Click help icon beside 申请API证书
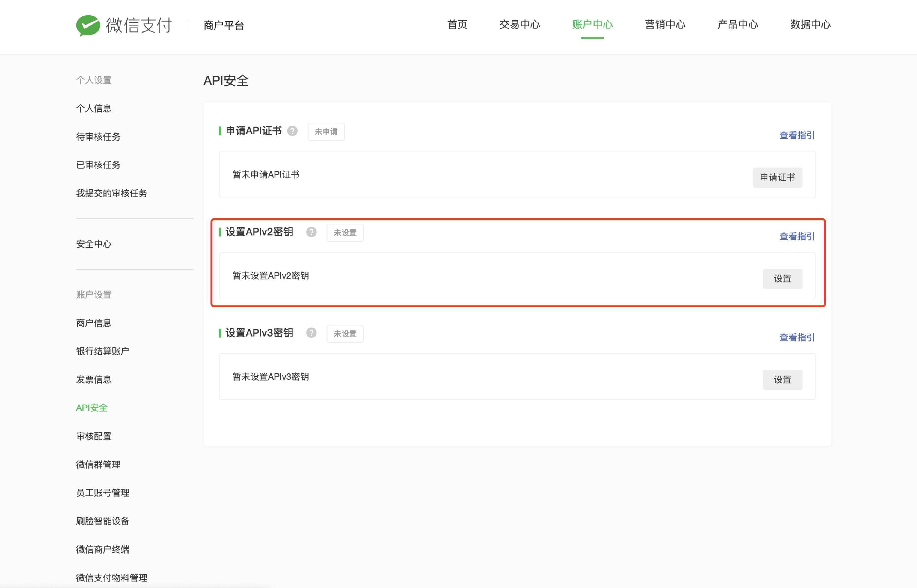Viewport: 917px width, 588px height. tap(292, 131)
